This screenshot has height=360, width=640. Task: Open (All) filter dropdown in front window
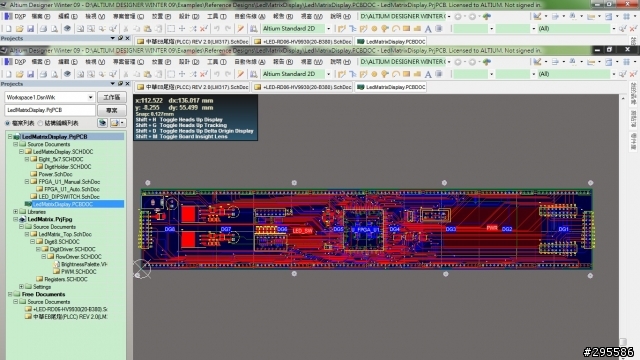(613, 74)
